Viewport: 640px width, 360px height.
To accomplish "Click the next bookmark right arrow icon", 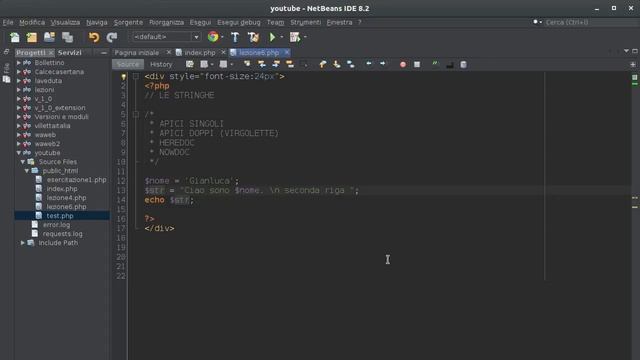I will [x=382, y=64].
